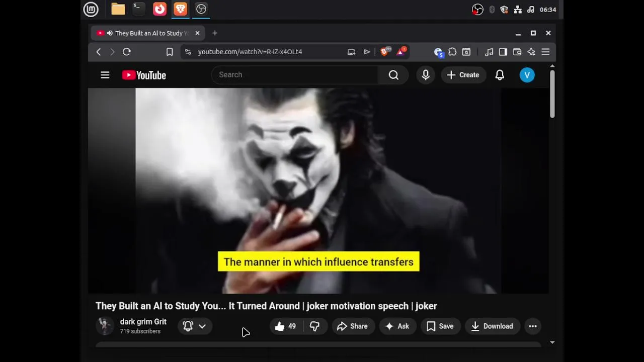Open dark grim Grit channel avatar
The image size is (644, 362).
tap(105, 326)
